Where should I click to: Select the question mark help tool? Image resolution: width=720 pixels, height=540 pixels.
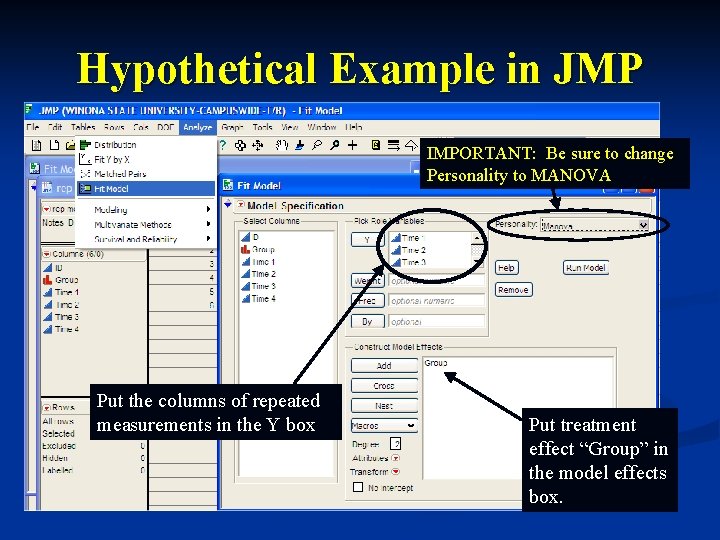click(x=223, y=146)
